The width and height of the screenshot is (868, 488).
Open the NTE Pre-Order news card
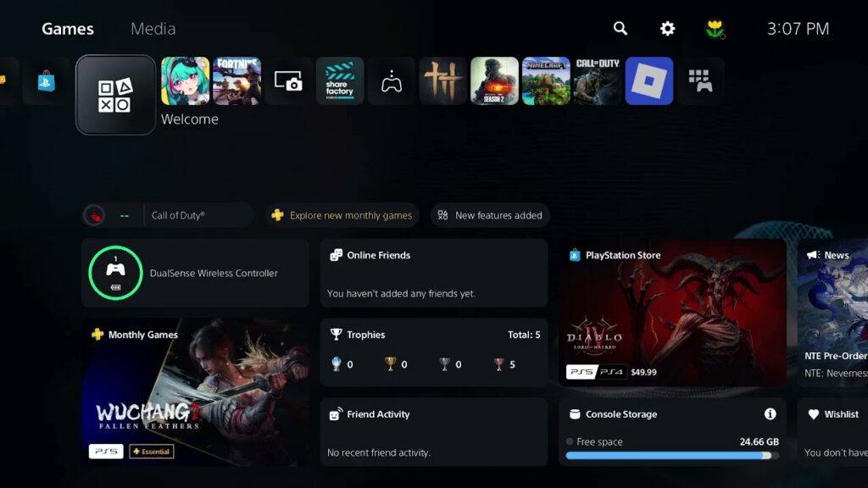832,313
